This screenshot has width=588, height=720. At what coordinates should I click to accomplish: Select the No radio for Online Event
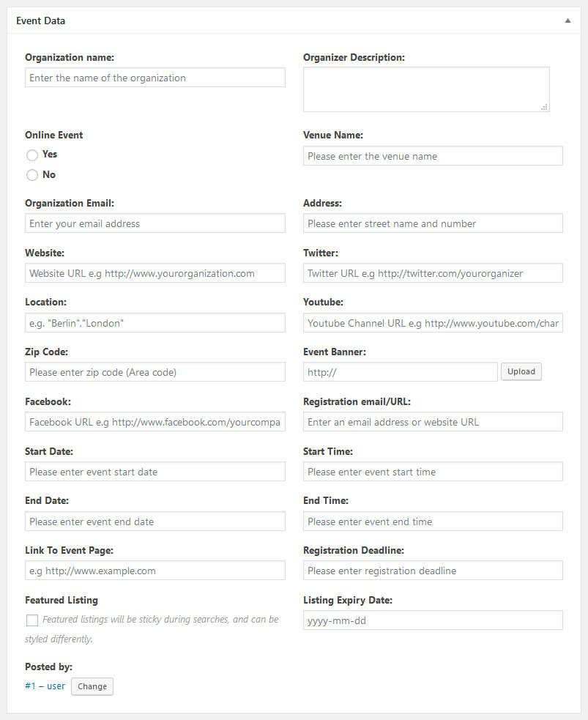[32, 175]
